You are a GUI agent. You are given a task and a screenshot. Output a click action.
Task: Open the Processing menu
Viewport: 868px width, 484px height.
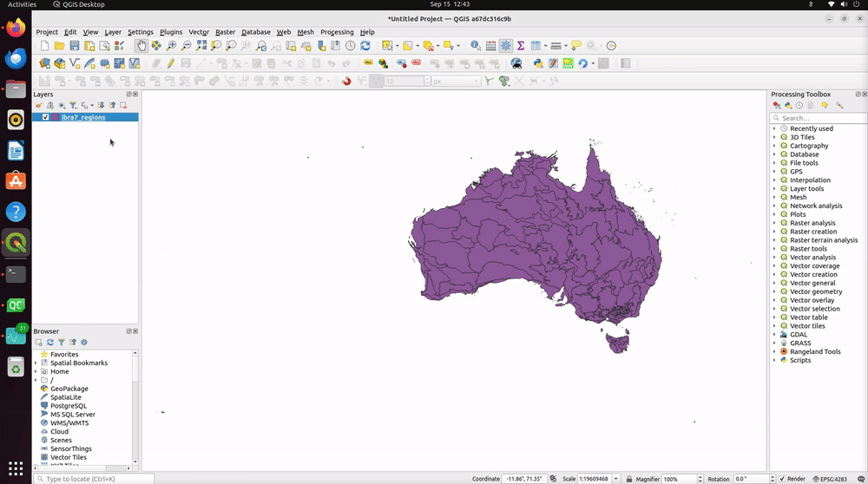click(337, 32)
